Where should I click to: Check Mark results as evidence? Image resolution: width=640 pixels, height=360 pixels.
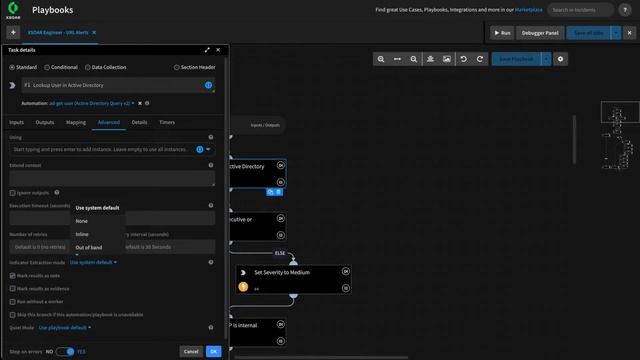[12, 289]
